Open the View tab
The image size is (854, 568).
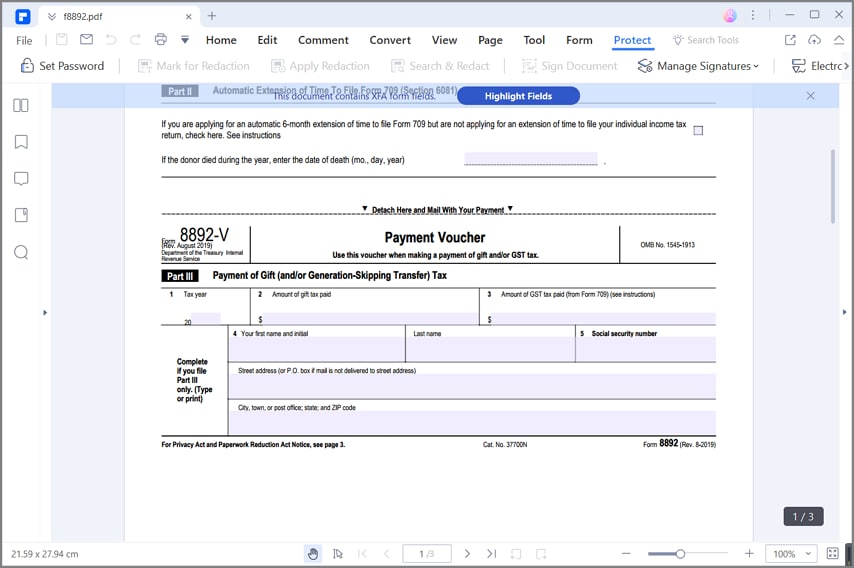444,40
